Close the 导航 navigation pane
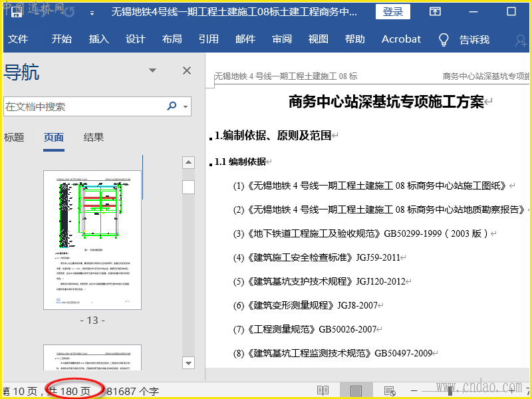The image size is (532, 399). [187, 70]
